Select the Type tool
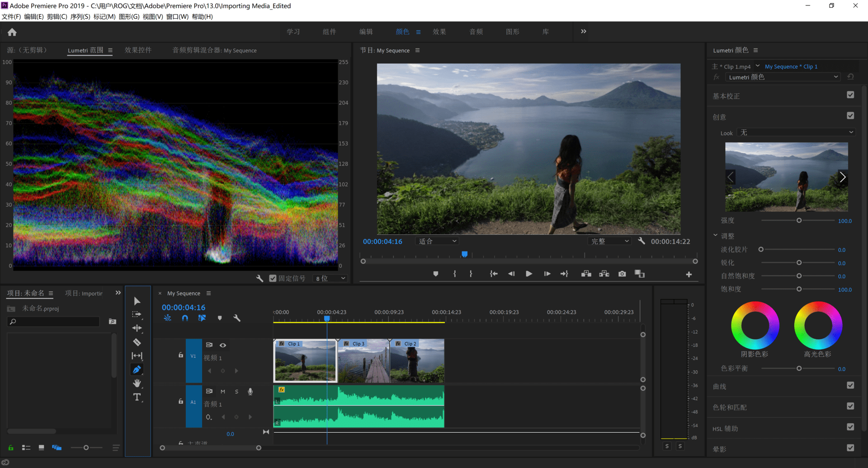 coord(137,397)
